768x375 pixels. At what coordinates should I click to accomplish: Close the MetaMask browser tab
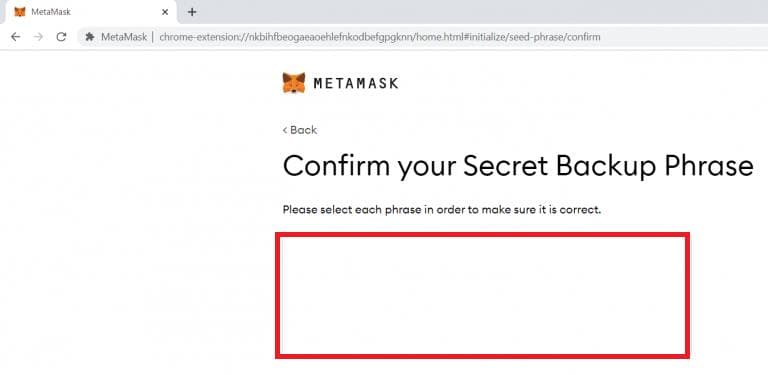click(x=165, y=12)
